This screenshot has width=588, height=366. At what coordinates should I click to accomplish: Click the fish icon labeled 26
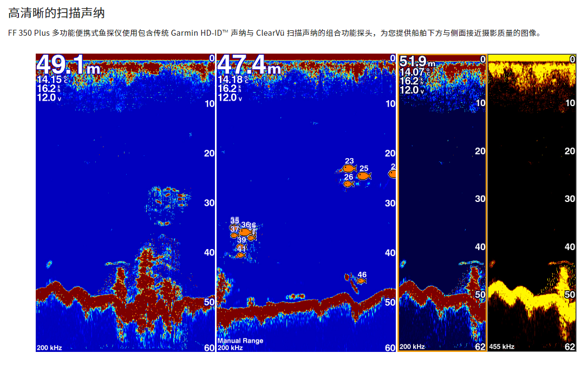349,184
